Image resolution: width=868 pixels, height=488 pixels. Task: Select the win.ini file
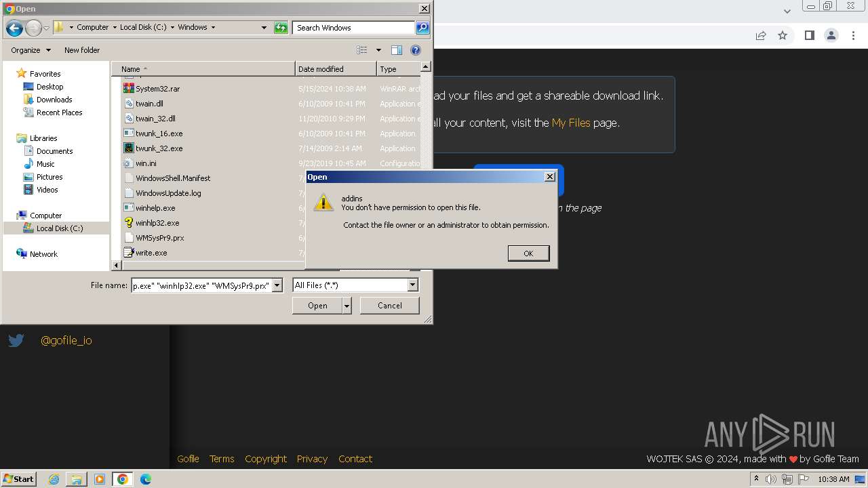146,163
